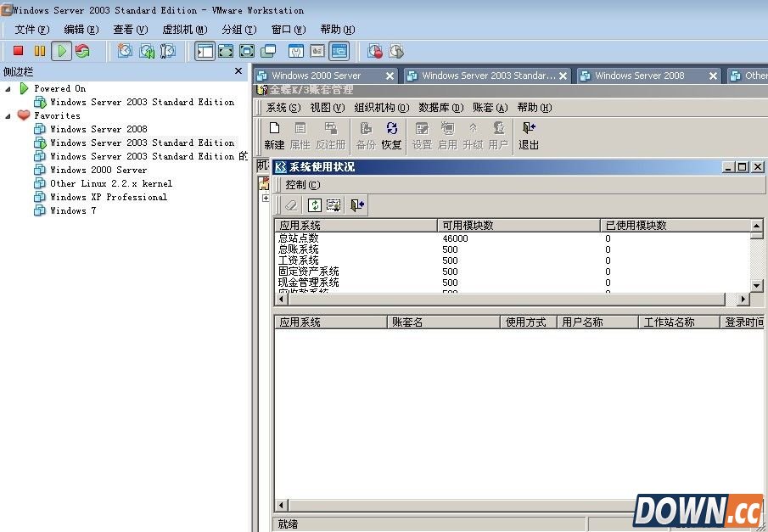Resume the virtual machine with the play icon

(60, 51)
